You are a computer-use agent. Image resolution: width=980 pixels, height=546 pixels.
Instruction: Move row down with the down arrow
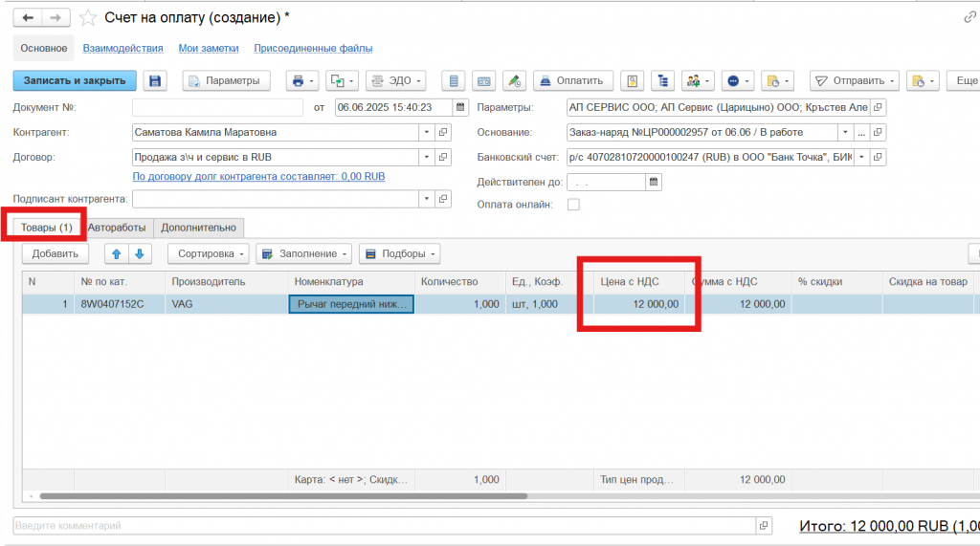tap(139, 253)
